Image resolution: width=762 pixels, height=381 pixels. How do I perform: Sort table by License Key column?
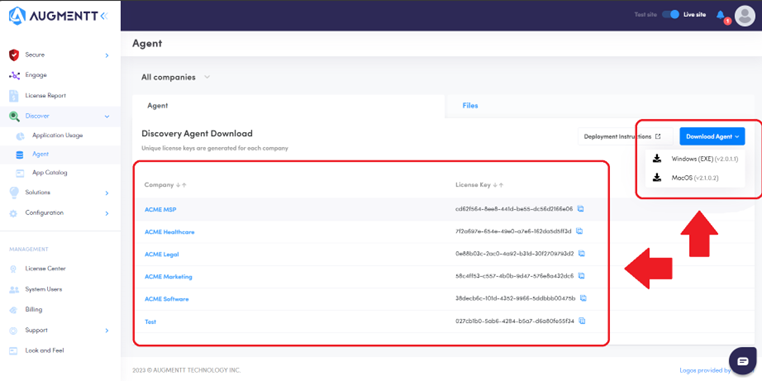point(479,185)
